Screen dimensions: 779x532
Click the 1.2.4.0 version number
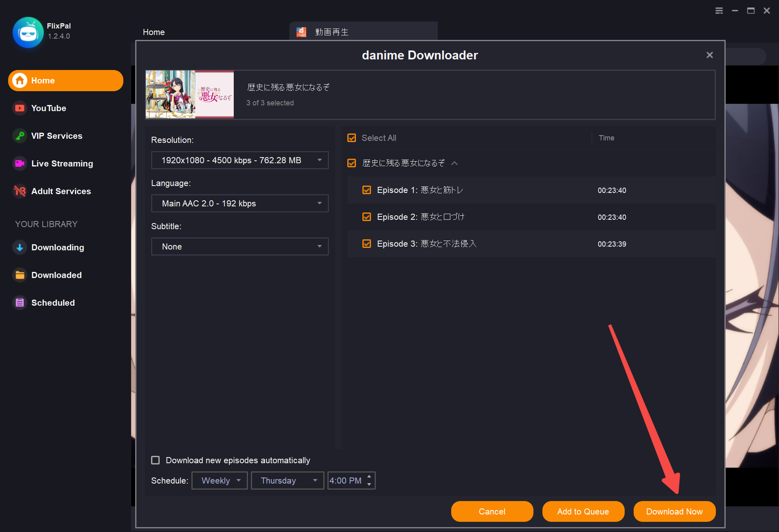pos(59,36)
